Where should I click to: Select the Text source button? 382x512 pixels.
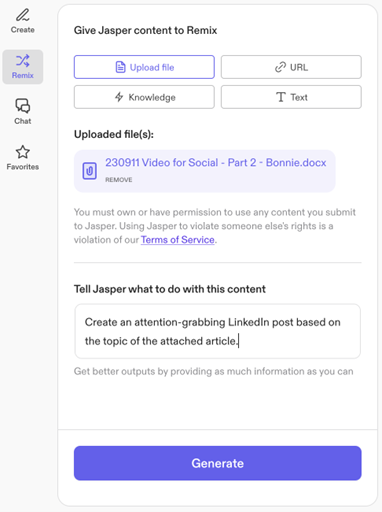coord(291,97)
